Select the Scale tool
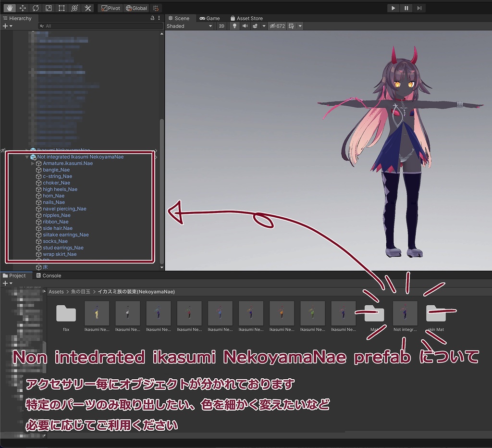The height and width of the screenshot is (448, 492). tap(49, 8)
